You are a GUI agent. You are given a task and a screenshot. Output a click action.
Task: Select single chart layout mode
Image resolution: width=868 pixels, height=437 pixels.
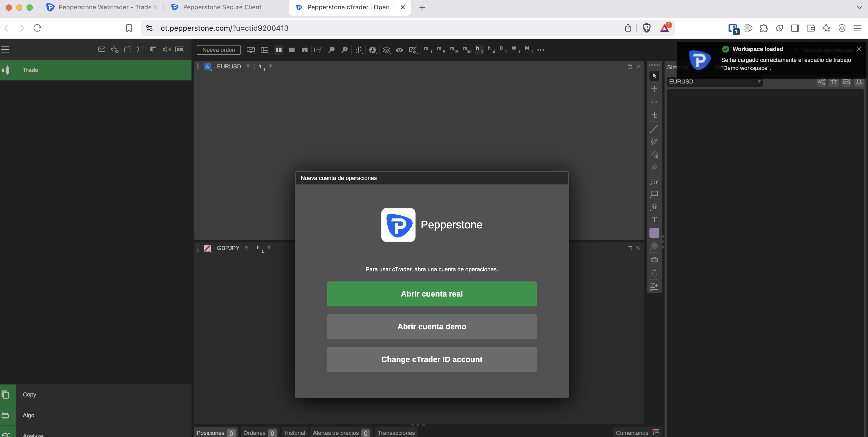coord(291,50)
